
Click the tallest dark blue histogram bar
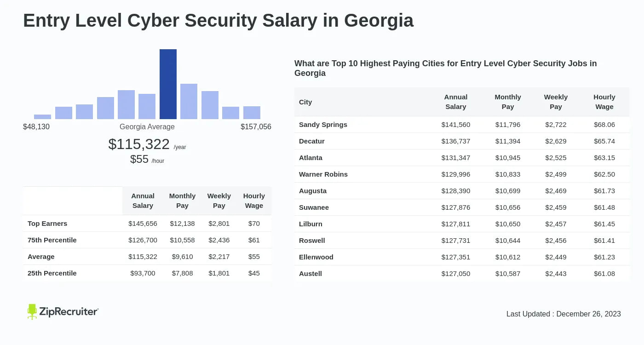168,84
